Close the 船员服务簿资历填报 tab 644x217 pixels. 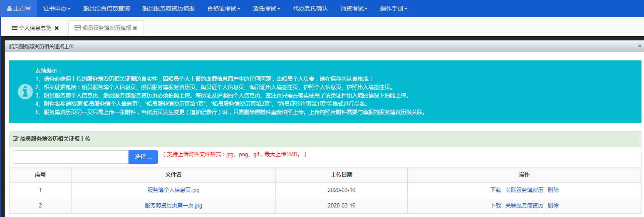pyautogui.click(x=135, y=28)
